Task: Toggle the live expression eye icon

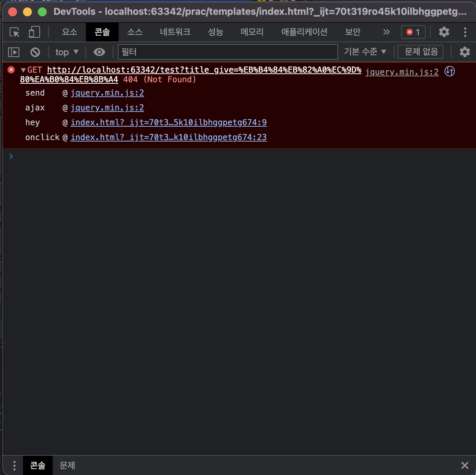Action: tap(99, 52)
